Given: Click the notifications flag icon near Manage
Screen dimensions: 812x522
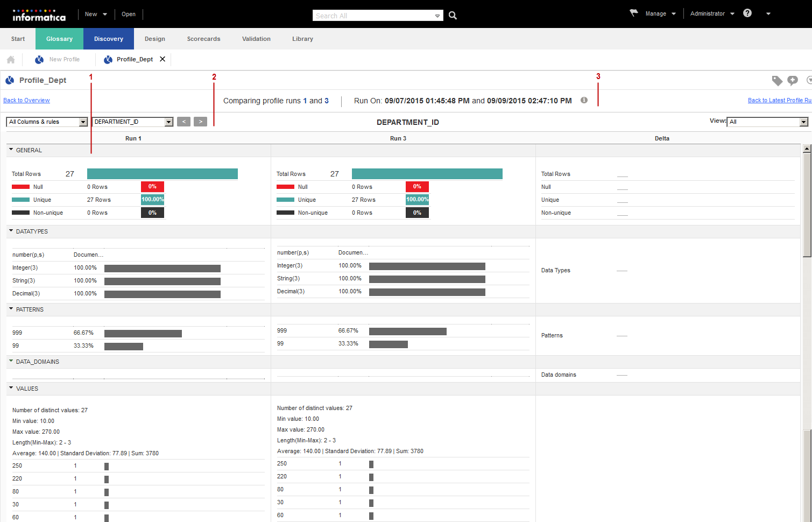Looking at the screenshot, I should pyautogui.click(x=634, y=13).
